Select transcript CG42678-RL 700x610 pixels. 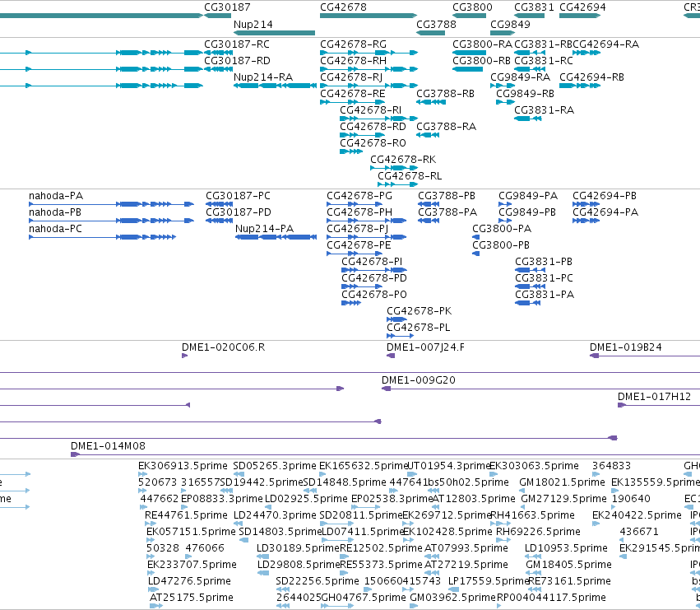pyautogui.click(x=410, y=176)
